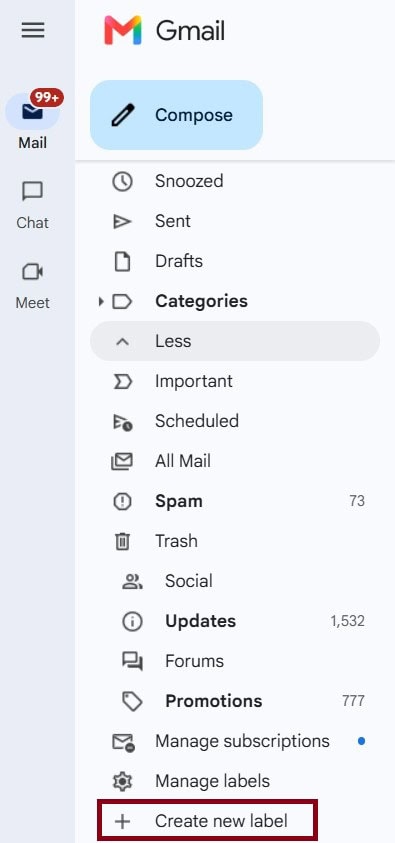Click the All Mail stacked envelope icon
395x843 pixels.
122,462
